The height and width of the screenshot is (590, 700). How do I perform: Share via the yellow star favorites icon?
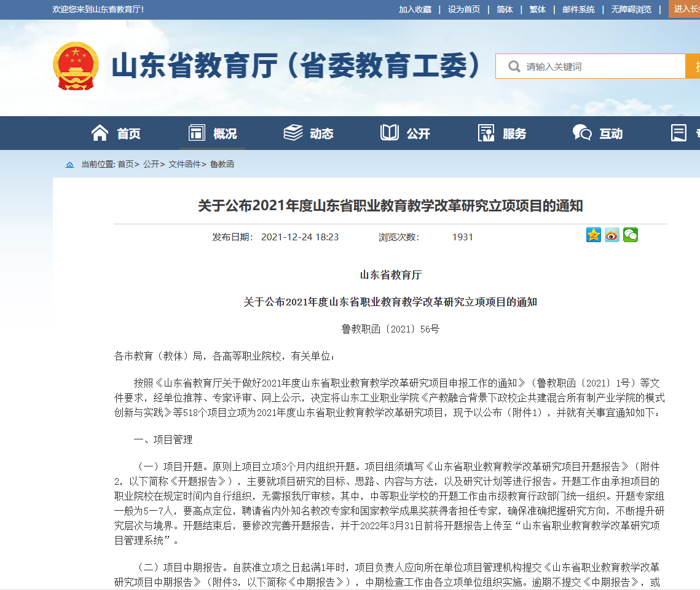(x=593, y=235)
